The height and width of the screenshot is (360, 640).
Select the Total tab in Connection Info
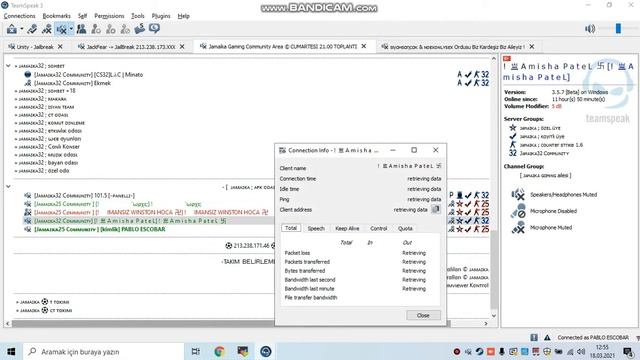coord(291,228)
